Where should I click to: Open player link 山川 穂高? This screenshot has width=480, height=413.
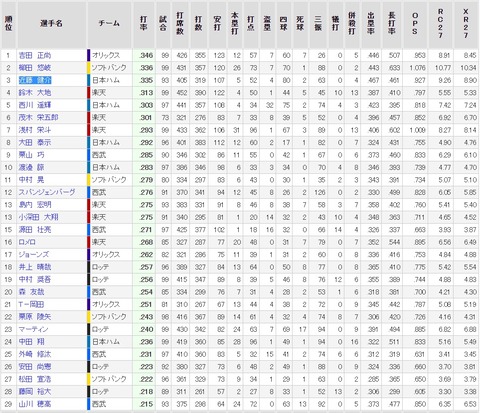[x=35, y=404]
